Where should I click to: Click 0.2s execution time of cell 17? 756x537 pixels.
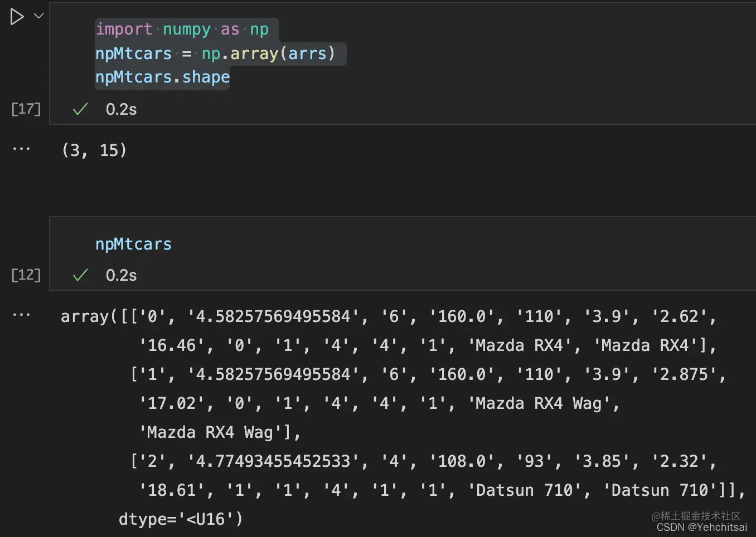click(121, 109)
